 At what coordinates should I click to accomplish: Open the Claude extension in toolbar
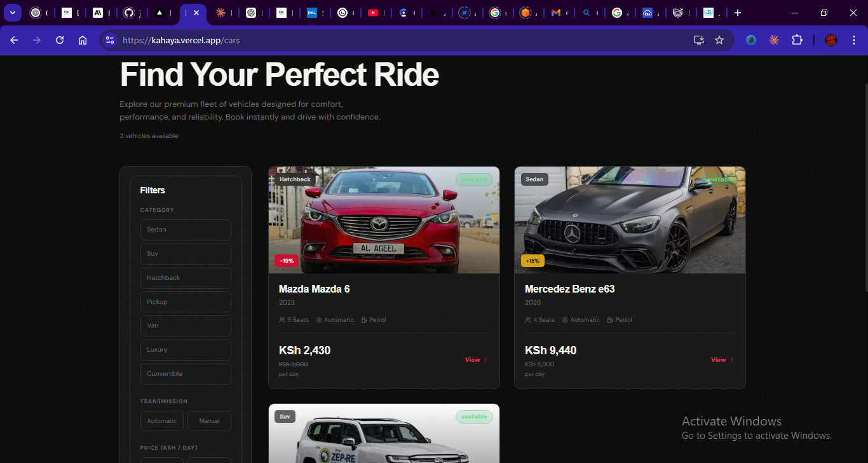coord(774,40)
